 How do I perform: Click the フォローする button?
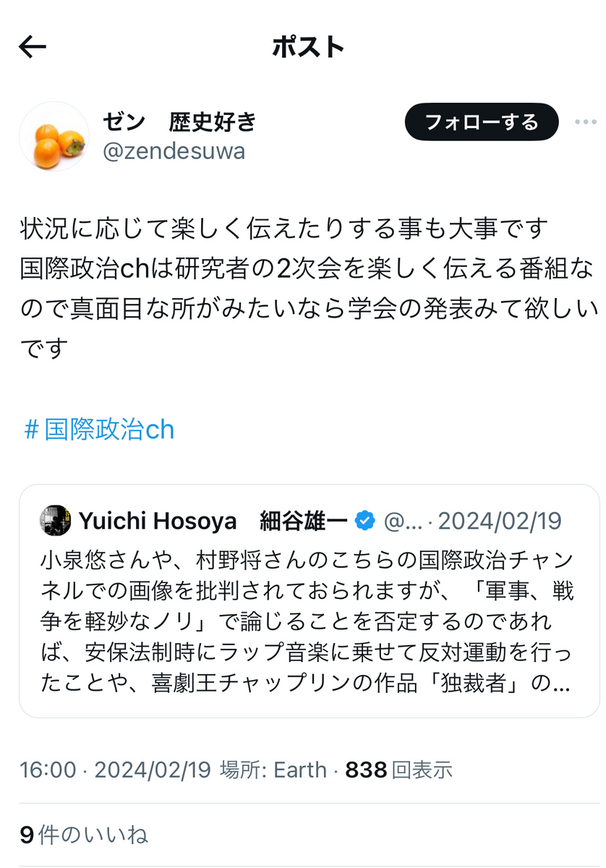pyautogui.click(x=482, y=122)
